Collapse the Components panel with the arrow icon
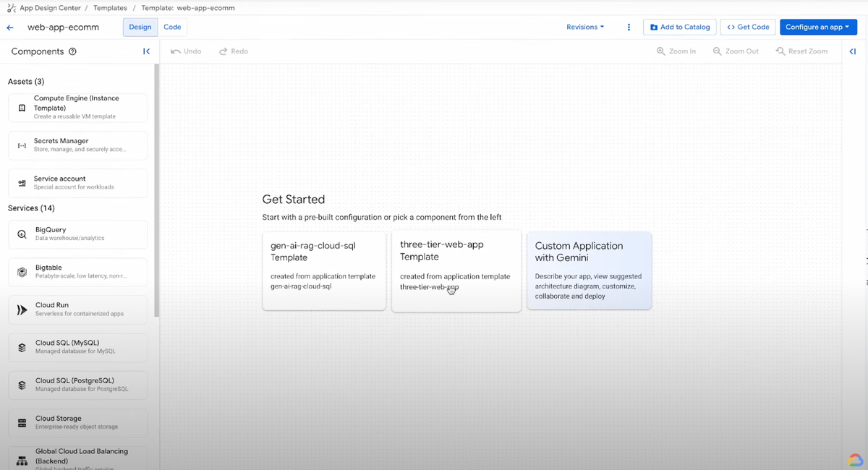Viewport: 868px width, 470px height. 146,51
